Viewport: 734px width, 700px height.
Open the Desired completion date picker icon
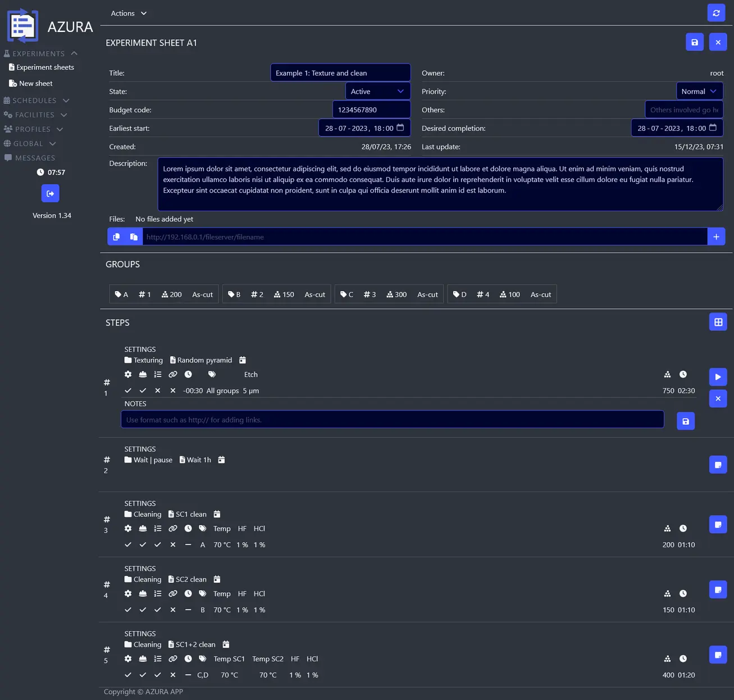point(713,128)
